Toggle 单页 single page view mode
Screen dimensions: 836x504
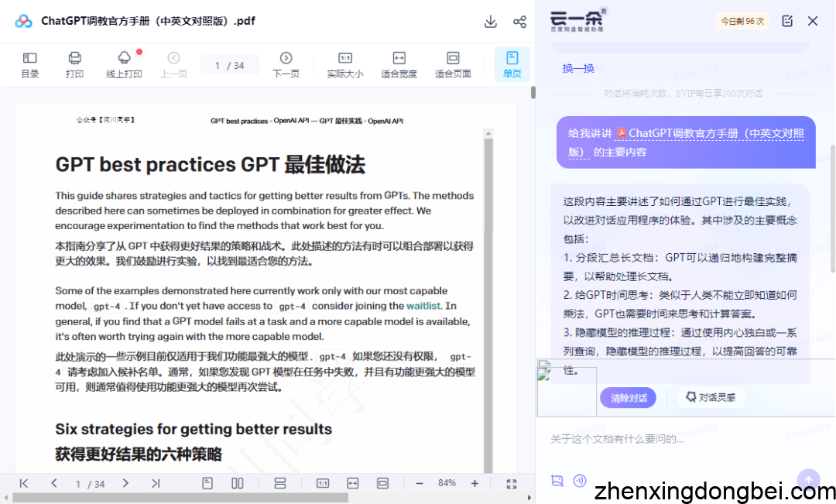point(512,64)
